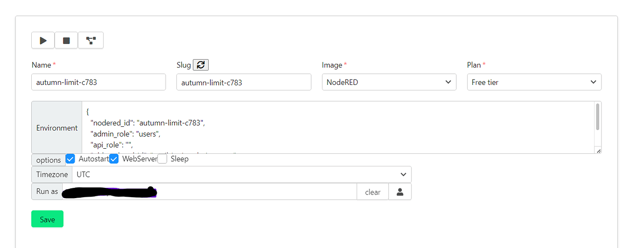Screen dimensions: 644x248
Task: Open the Timezone dropdown set to UTC
Action: 242,174
